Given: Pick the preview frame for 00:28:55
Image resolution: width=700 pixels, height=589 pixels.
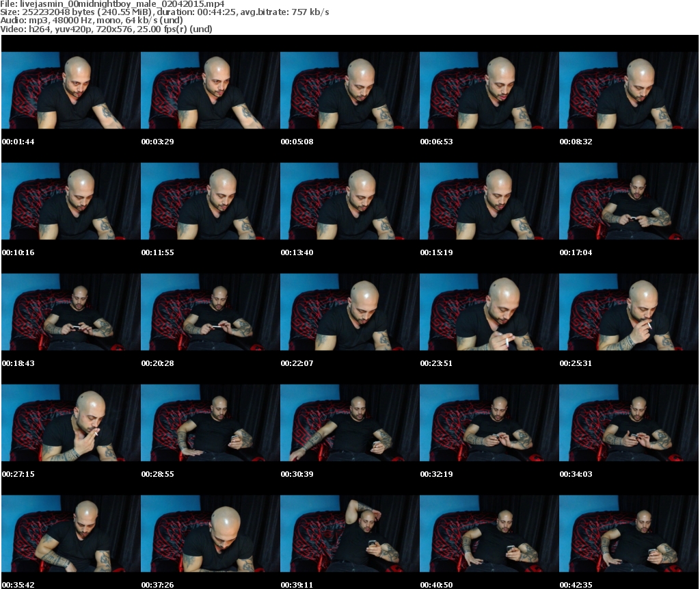Looking at the screenshot, I should [211, 423].
